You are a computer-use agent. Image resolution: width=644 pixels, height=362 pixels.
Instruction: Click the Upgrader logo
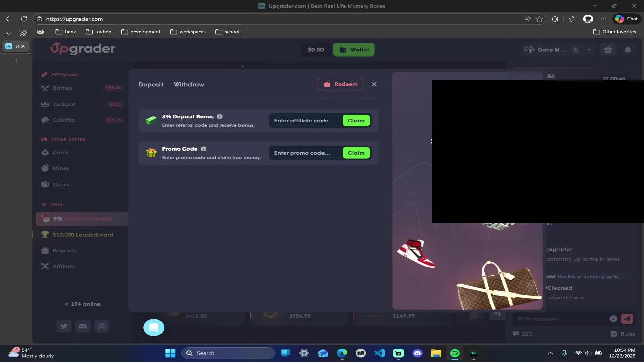pyautogui.click(x=83, y=49)
